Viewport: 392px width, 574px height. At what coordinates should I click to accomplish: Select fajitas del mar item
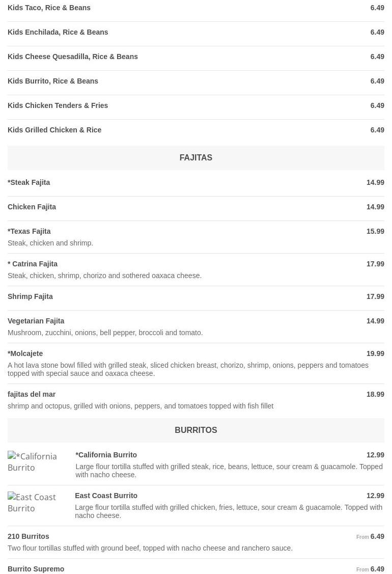pyautogui.click(x=32, y=395)
